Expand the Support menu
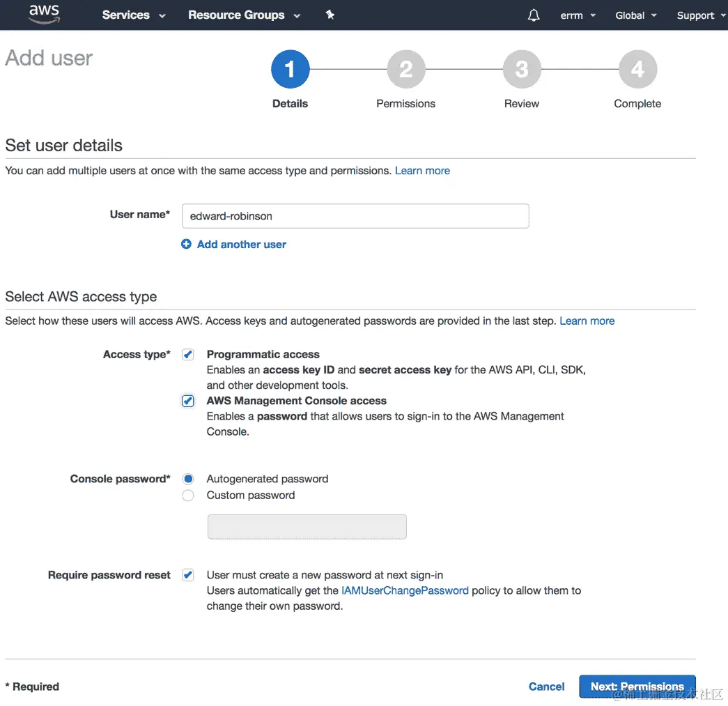 (701, 15)
